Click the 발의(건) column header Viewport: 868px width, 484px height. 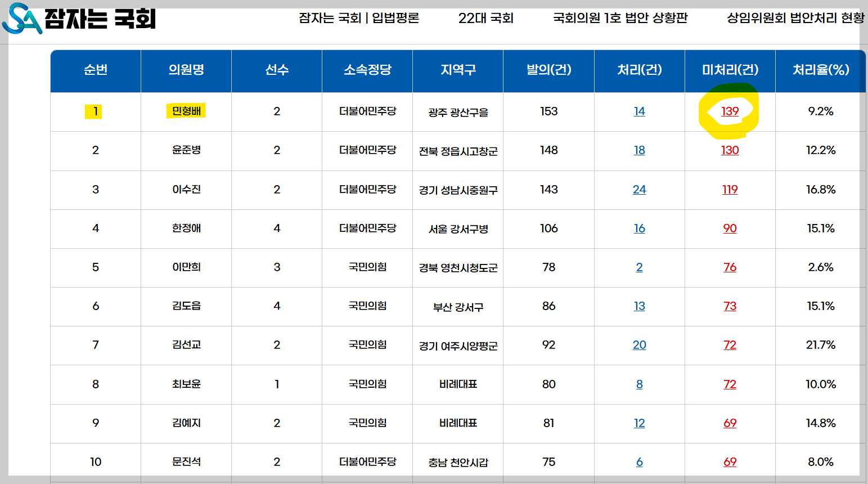548,70
